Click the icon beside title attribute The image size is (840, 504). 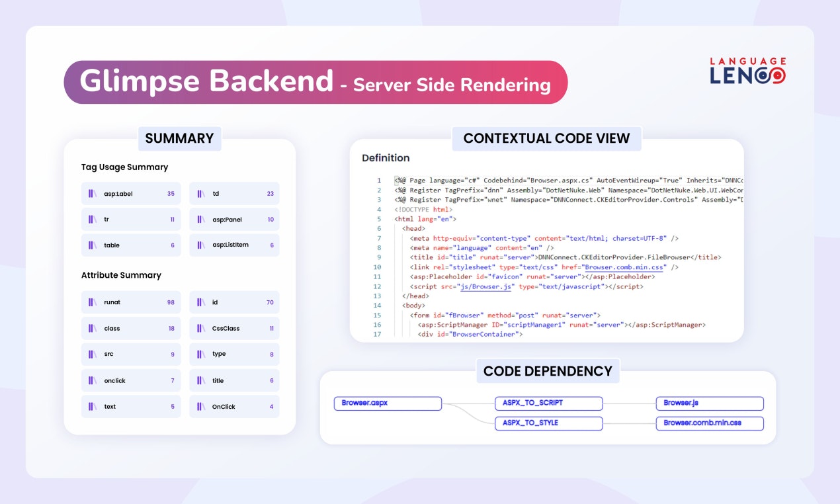(201, 381)
